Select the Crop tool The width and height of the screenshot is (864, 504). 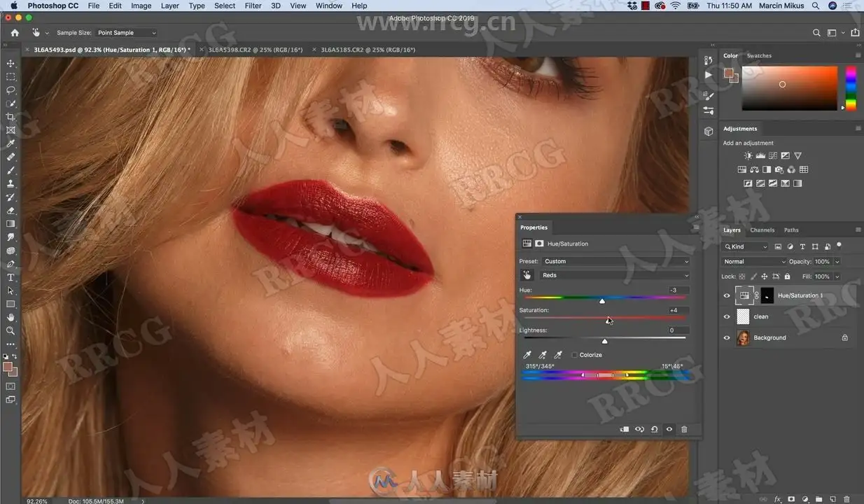(x=11, y=117)
